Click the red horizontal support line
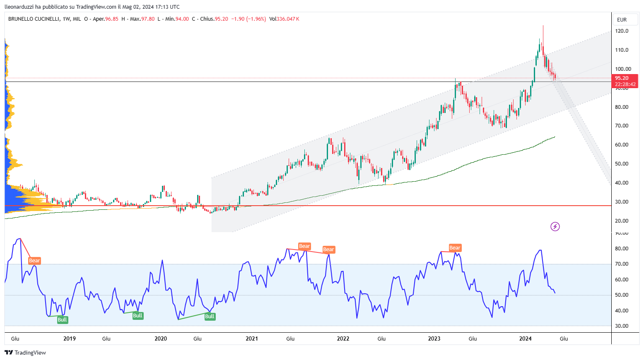644x360 pixels. [308, 206]
